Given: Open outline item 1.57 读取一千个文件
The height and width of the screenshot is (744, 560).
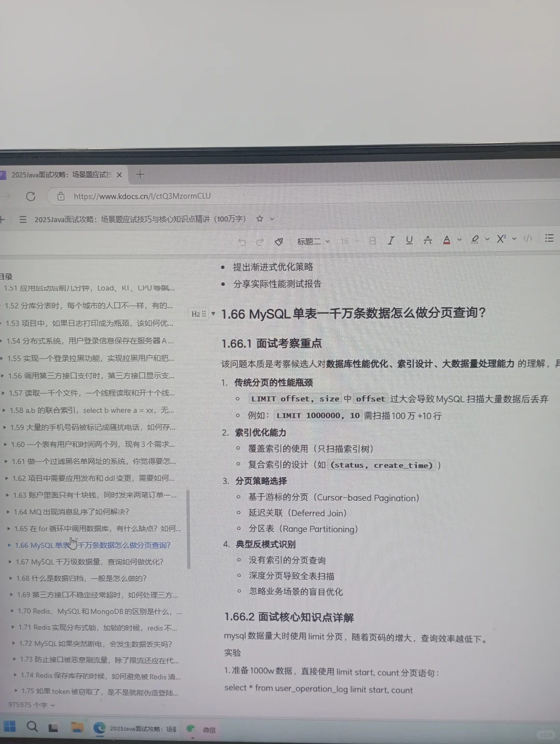Looking at the screenshot, I should point(92,393).
